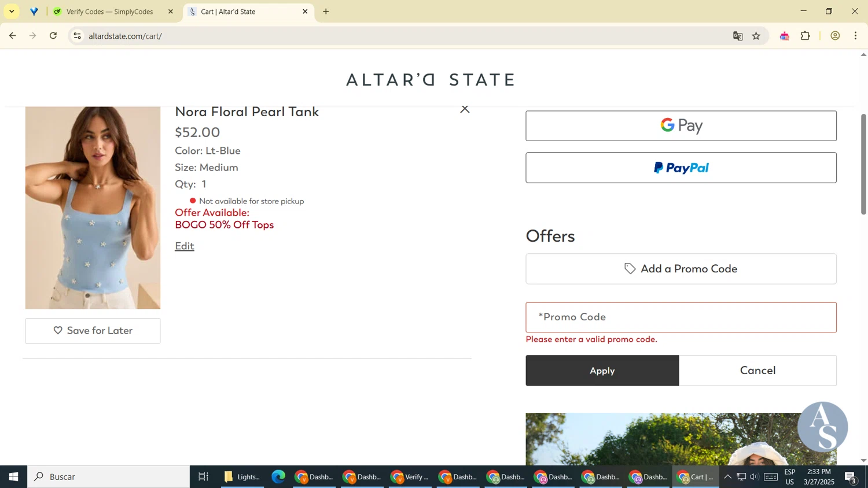The image size is (868, 488).
Task: Click the promotional banner image below offers
Action: [681, 439]
